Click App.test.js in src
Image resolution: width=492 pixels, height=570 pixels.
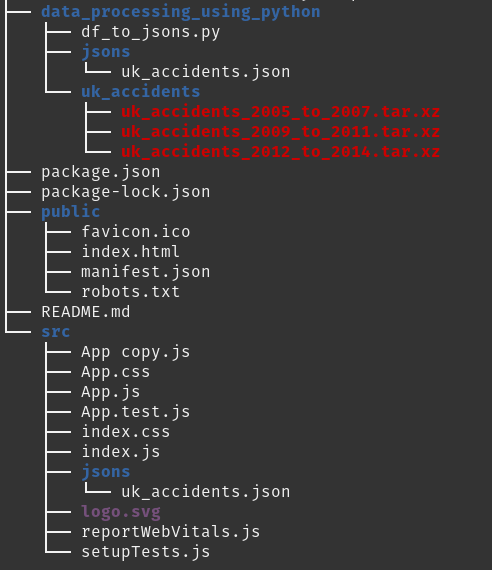tap(136, 412)
